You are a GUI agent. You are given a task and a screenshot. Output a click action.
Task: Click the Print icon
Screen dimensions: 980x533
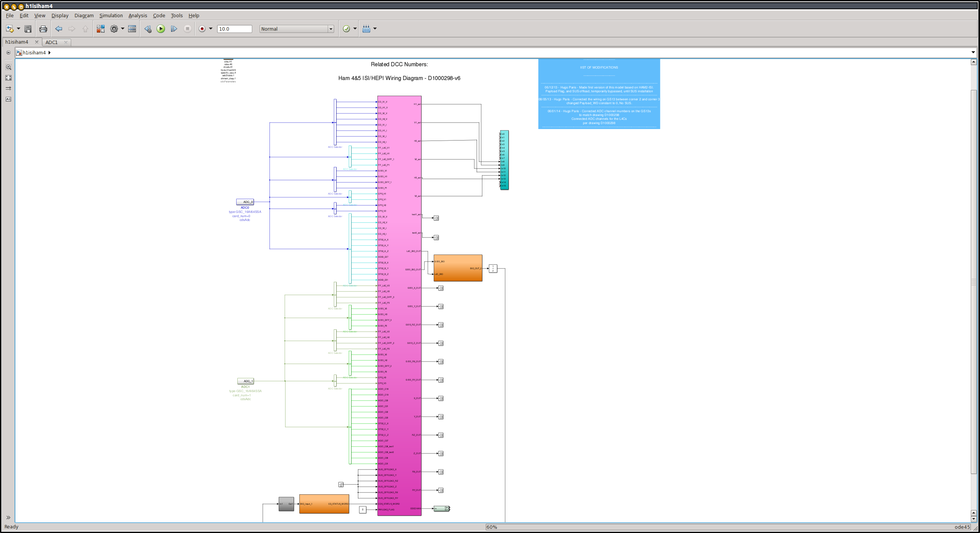coord(43,29)
